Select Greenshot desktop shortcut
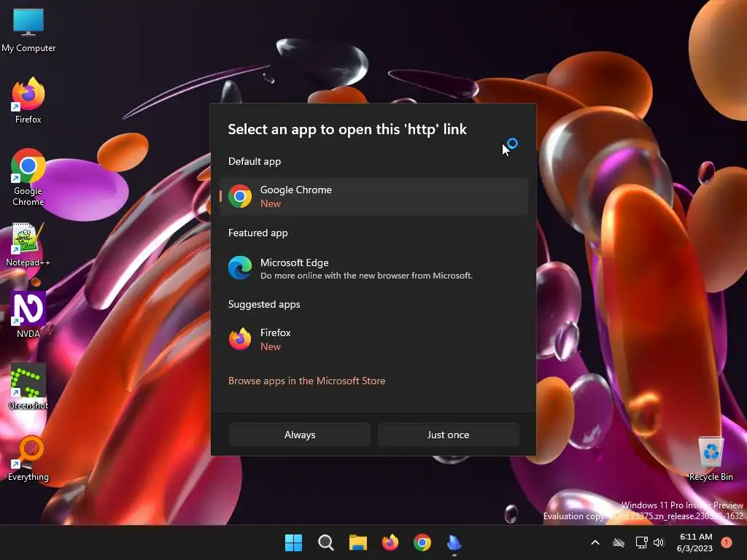The image size is (747, 560). (x=28, y=386)
